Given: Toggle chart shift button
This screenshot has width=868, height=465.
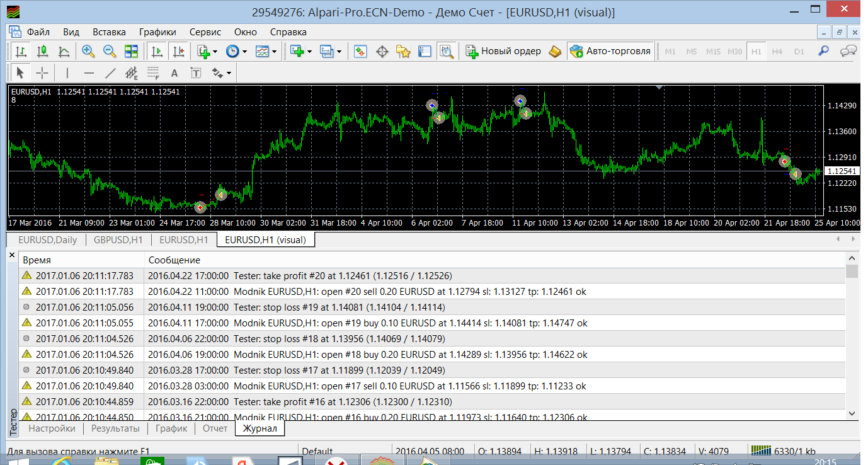Looking at the screenshot, I should [x=179, y=52].
